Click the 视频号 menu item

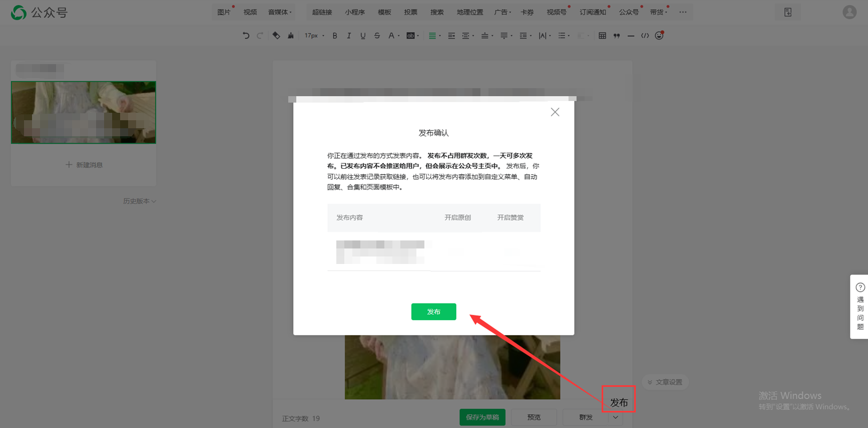point(556,12)
